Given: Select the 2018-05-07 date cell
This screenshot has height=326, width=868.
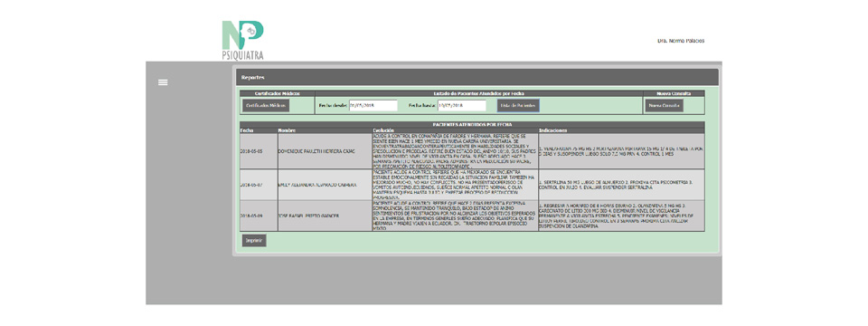Looking at the screenshot, I should tap(259, 185).
